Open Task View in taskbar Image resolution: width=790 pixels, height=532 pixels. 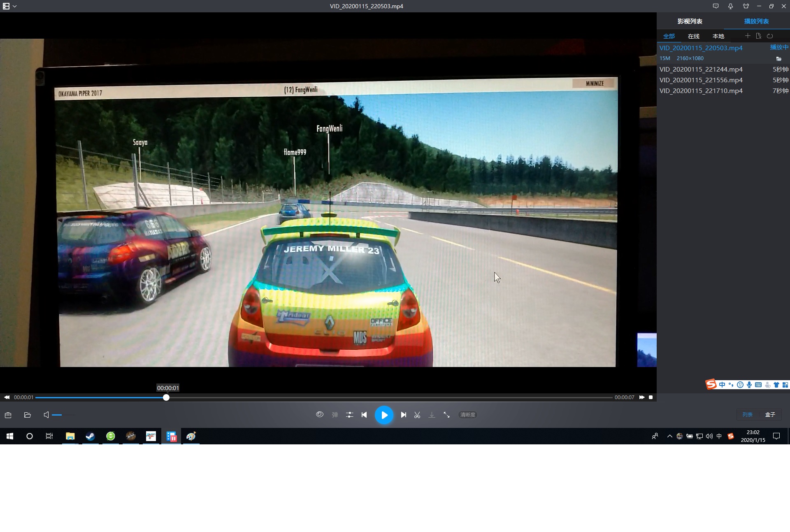coord(49,436)
